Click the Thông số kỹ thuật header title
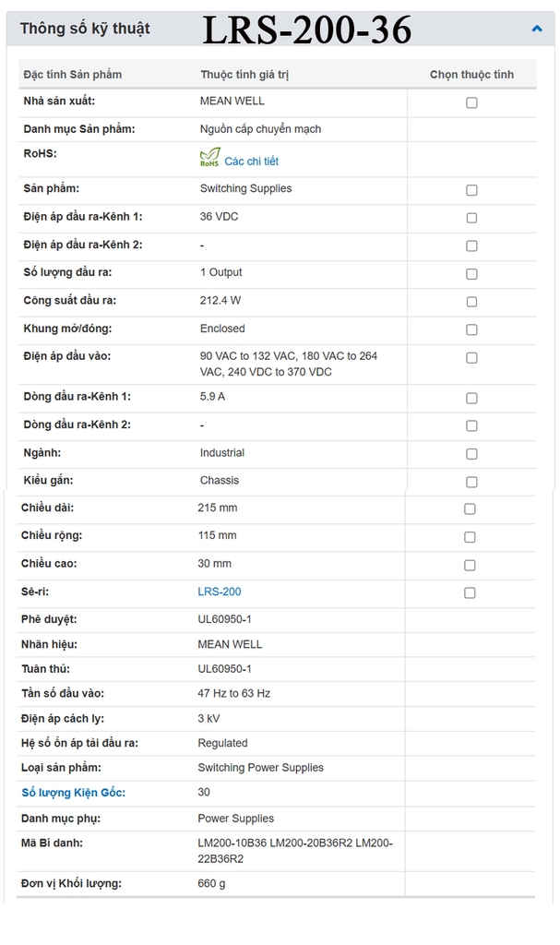Image resolution: width=560 pixels, height=945 pixels. [x=85, y=29]
